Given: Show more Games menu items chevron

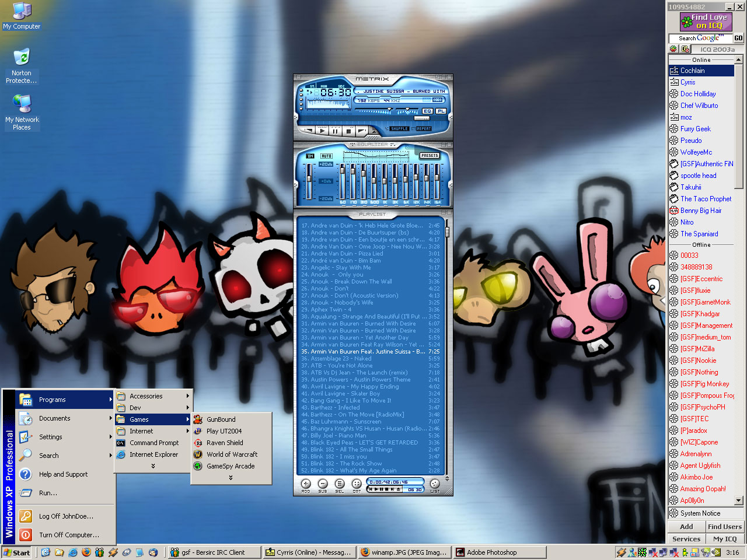Looking at the screenshot, I should [231, 478].
